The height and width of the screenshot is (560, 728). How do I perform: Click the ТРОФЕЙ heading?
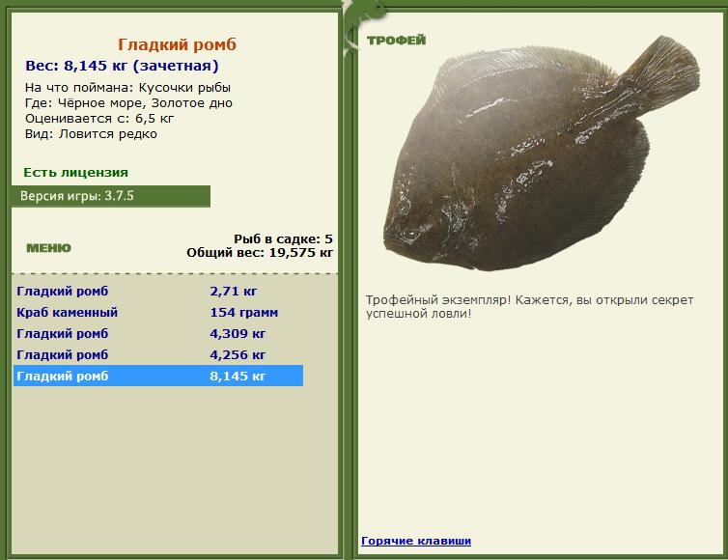point(396,41)
